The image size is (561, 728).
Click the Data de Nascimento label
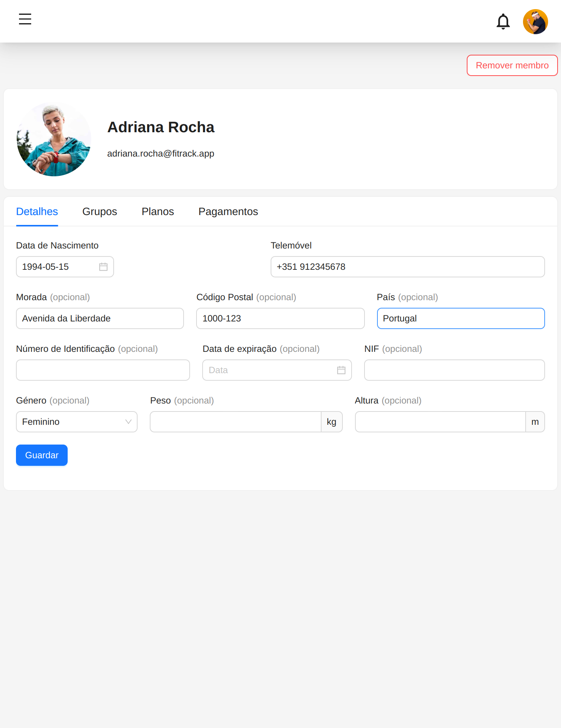pos(57,245)
